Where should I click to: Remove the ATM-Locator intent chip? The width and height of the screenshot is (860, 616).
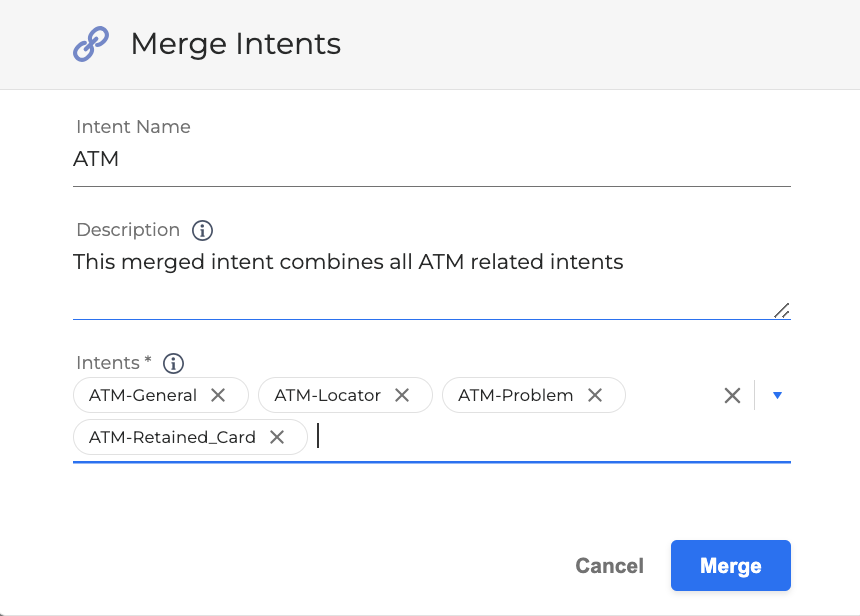(402, 395)
